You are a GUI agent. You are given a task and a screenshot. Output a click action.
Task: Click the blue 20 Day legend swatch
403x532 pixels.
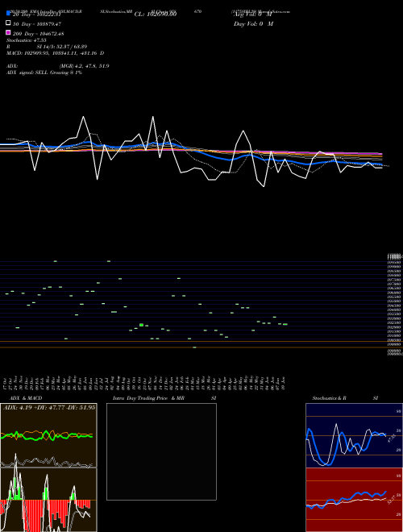point(8,14)
